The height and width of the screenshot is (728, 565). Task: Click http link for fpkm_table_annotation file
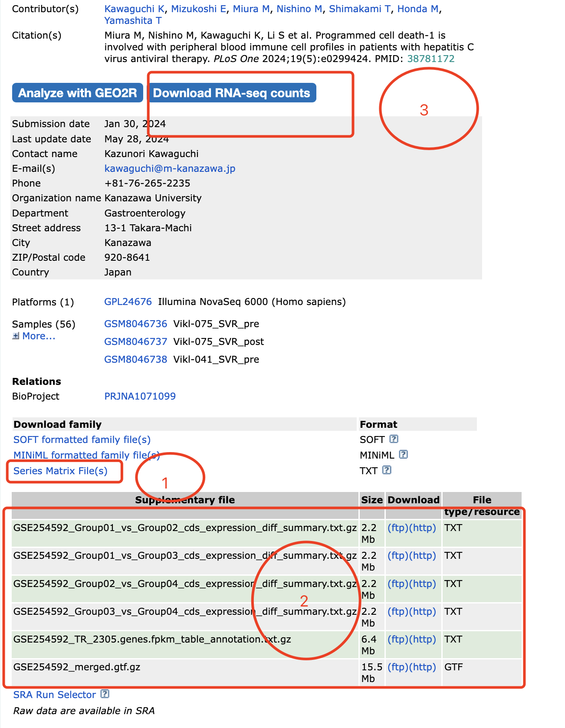pos(423,639)
